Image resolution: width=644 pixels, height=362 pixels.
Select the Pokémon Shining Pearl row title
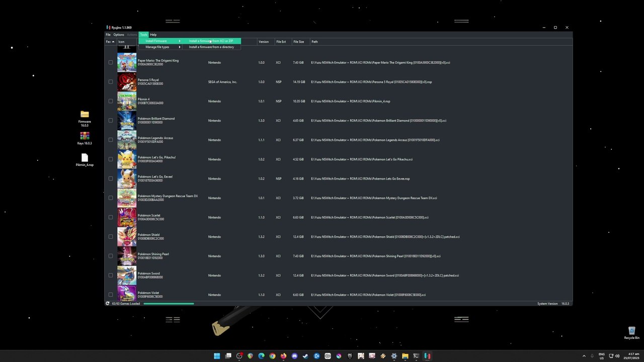click(153, 254)
